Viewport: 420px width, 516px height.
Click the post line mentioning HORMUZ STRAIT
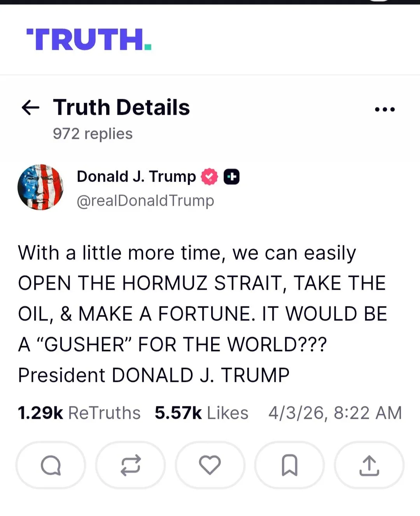tap(201, 283)
